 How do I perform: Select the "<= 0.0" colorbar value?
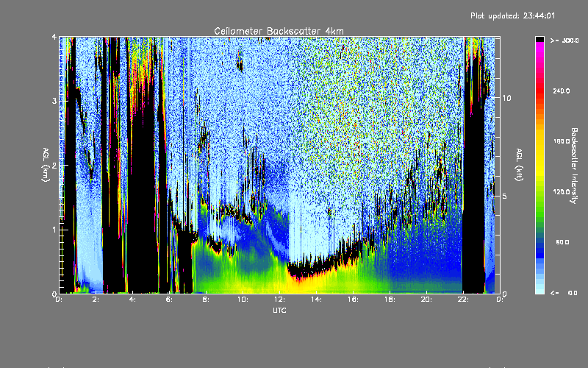(x=564, y=293)
